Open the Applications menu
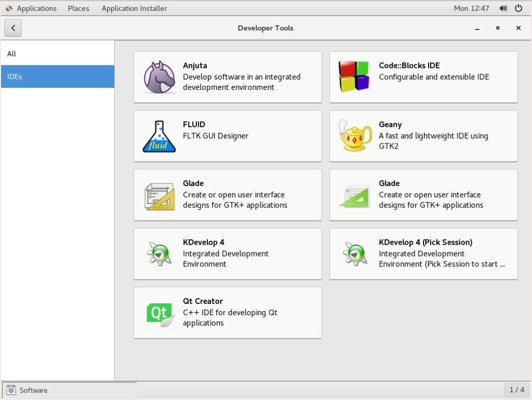 pos(31,8)
